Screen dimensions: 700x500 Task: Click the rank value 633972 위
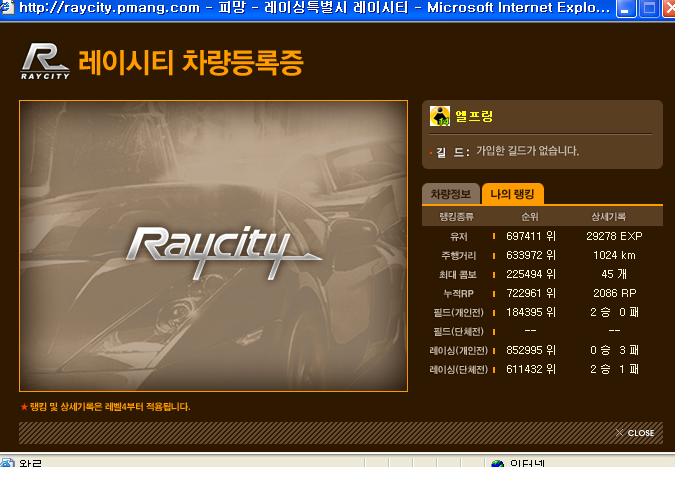[x=531, y=255]
